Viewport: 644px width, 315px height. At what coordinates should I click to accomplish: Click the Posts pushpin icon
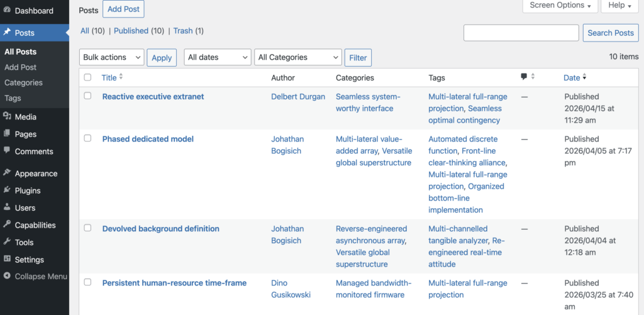point(6,33)
